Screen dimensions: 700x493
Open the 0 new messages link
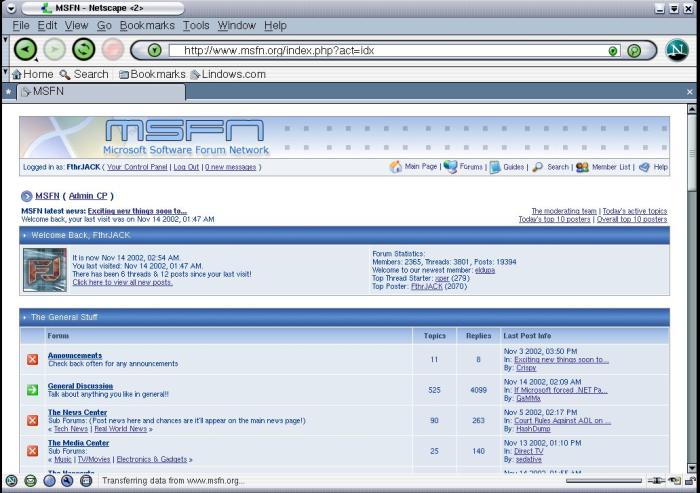pos(230,167)
